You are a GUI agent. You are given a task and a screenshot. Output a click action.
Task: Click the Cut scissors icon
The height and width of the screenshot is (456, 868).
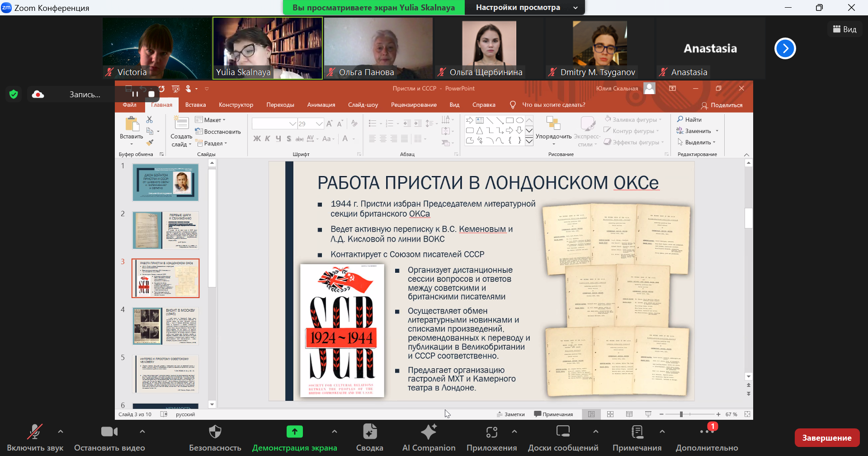pos(150,119)
